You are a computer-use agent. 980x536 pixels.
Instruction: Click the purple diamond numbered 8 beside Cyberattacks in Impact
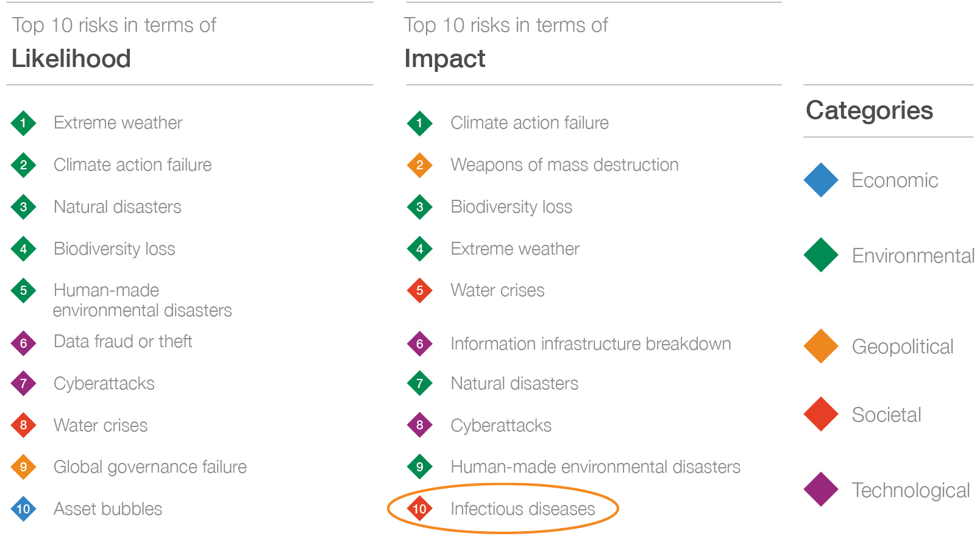pos(419,425)
